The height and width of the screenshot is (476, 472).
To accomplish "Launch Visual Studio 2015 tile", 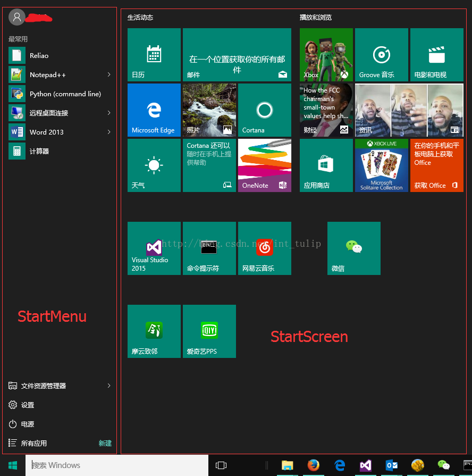I will click(154, 248).
